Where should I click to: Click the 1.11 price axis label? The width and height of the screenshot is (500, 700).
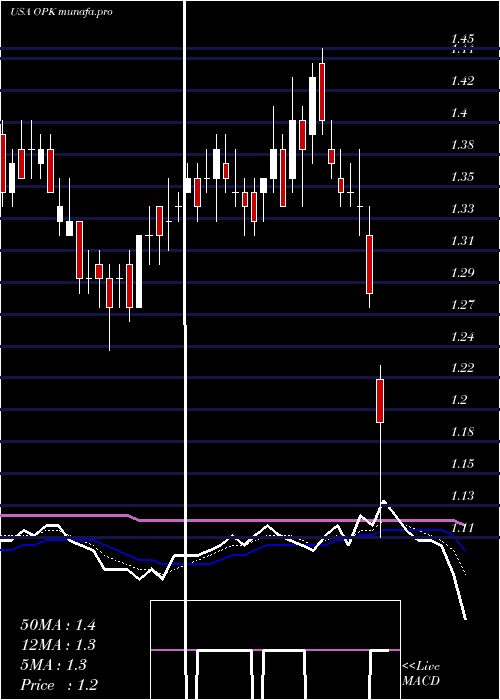464,528
